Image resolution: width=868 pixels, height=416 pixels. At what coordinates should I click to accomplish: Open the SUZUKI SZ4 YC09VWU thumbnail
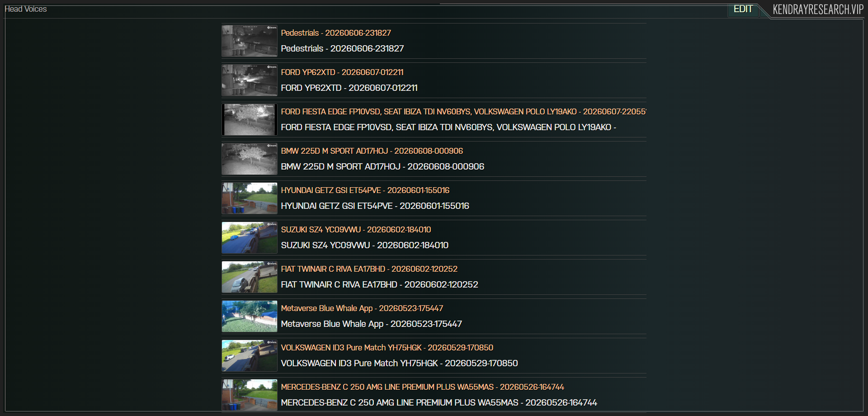[250, 237]
